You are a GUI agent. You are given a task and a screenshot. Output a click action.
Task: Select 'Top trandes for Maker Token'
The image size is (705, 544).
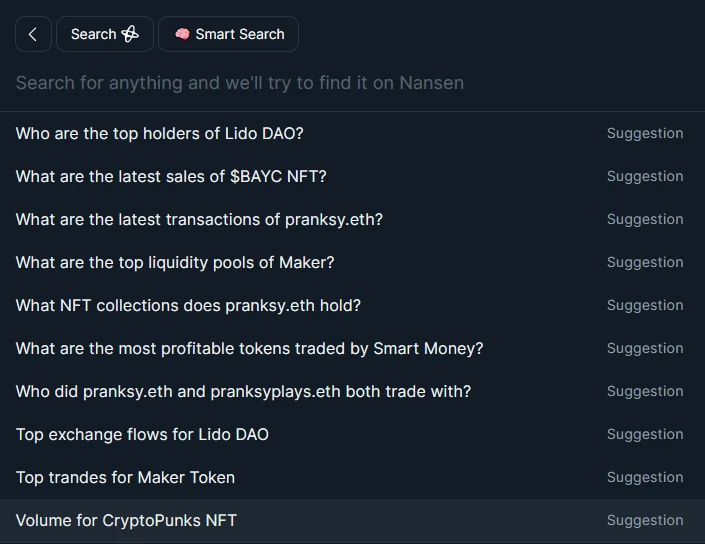125,477
